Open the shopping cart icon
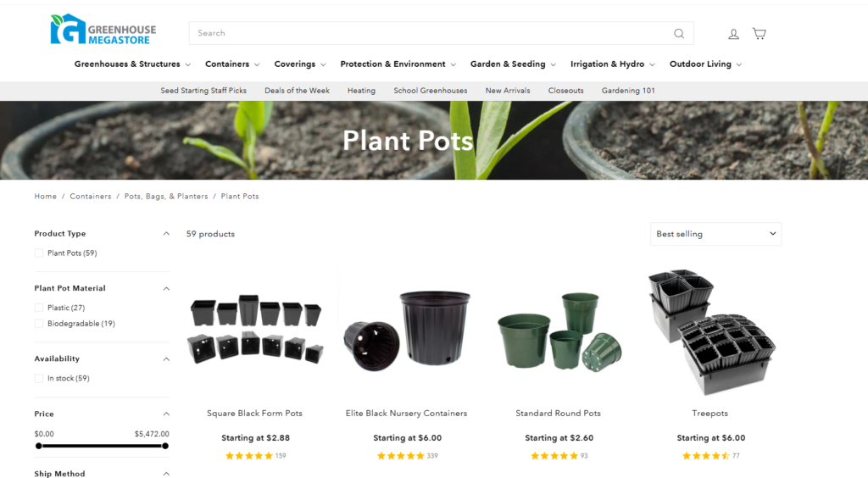 tap(759, 34)
